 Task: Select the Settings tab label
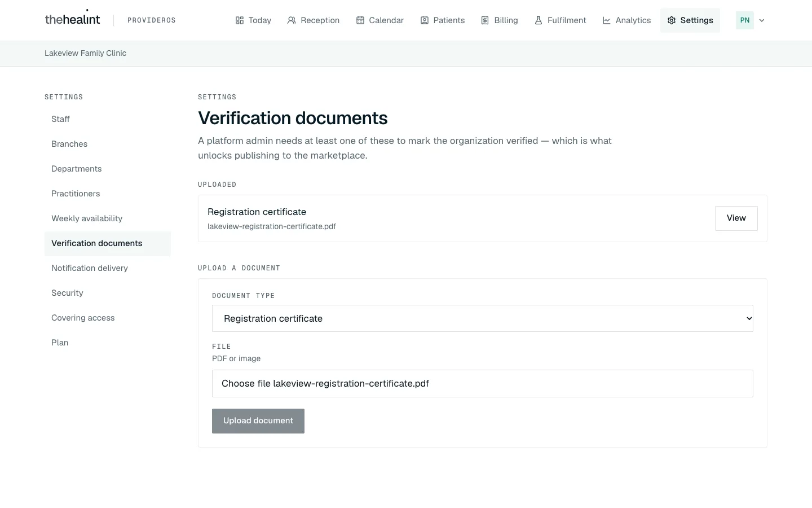(x=697, y=20)
